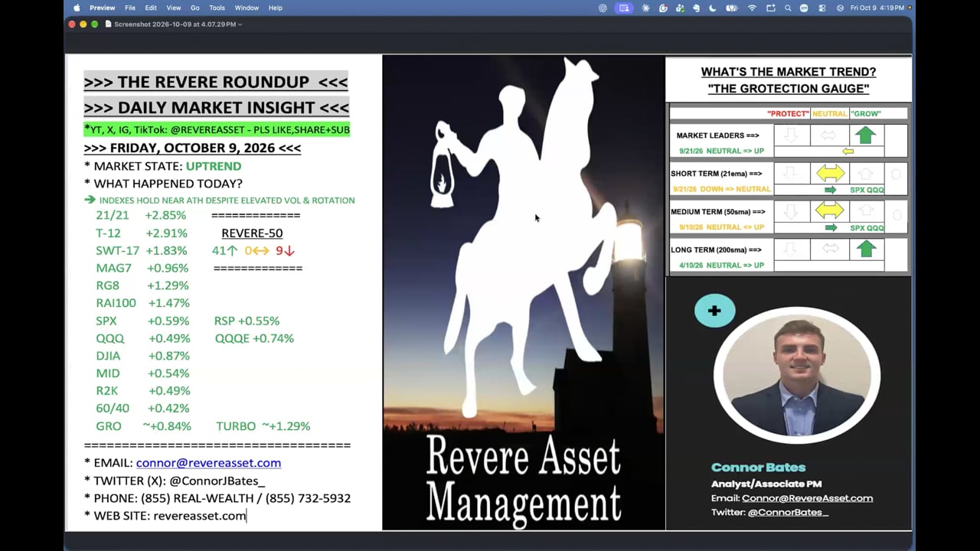The width and height of the screenshot is (980, 551).
Task: Click the document proxy icon in title bar
Action: coord(109,24)
